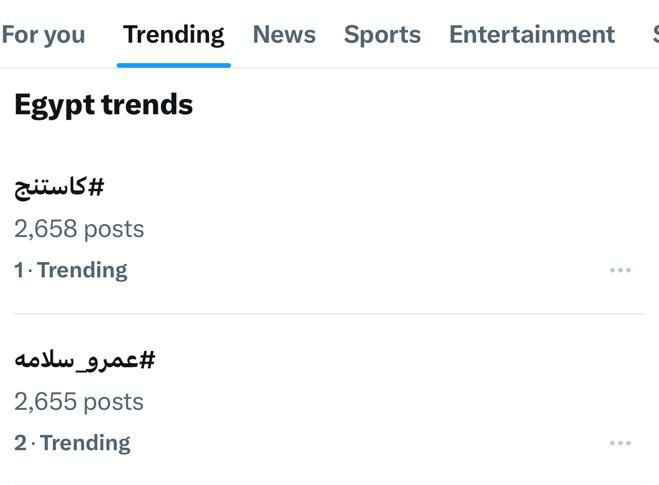Open the News tab
This screenshot has height=485, width=659.
284,35
